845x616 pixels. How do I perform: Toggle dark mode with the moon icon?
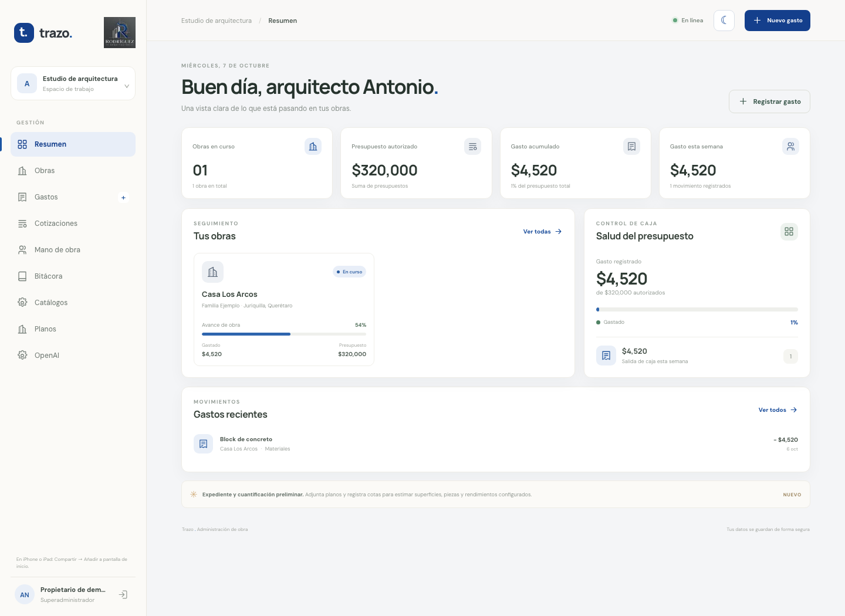click(724, 21)
